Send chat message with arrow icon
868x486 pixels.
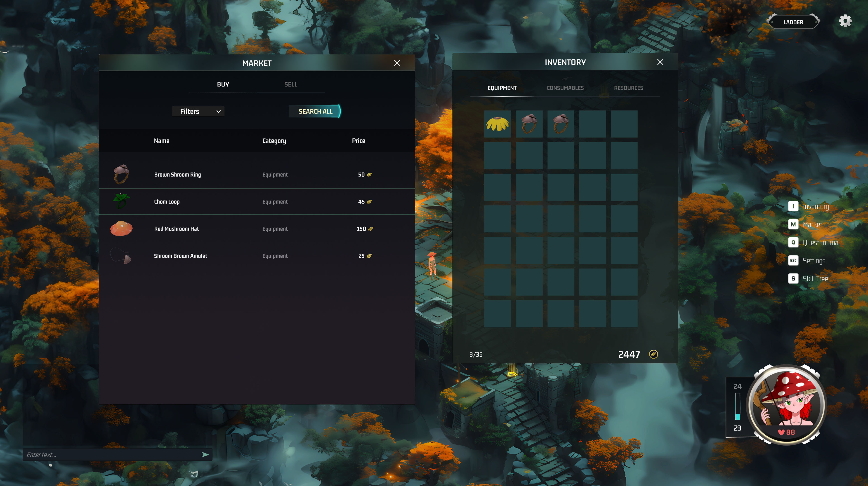coord(205,455)
